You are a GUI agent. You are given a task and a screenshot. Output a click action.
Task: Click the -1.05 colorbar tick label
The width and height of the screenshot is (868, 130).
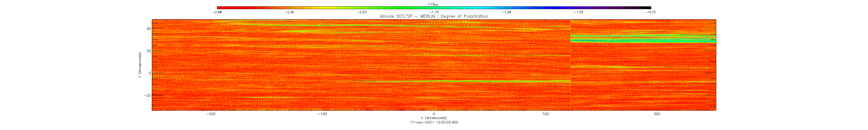[x=579, y=12]
